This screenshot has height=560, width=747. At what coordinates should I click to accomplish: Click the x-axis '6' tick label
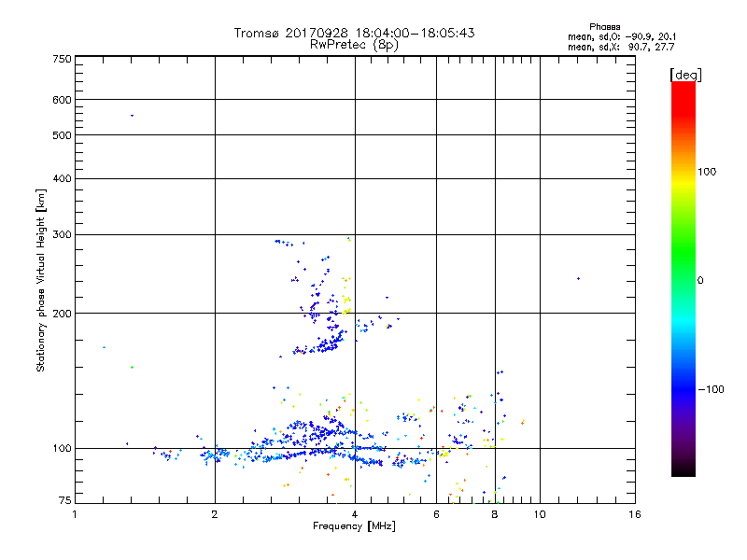coord(436,514)
